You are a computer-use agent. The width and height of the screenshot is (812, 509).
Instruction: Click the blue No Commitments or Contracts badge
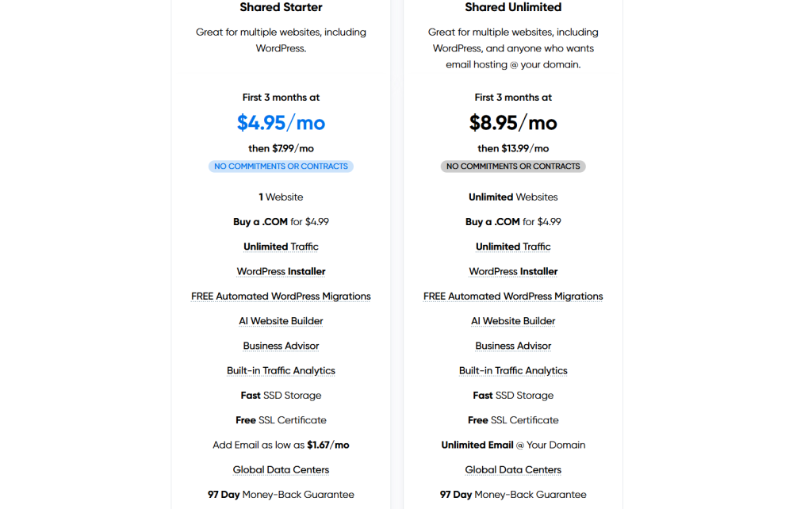(x=281, y=166)
